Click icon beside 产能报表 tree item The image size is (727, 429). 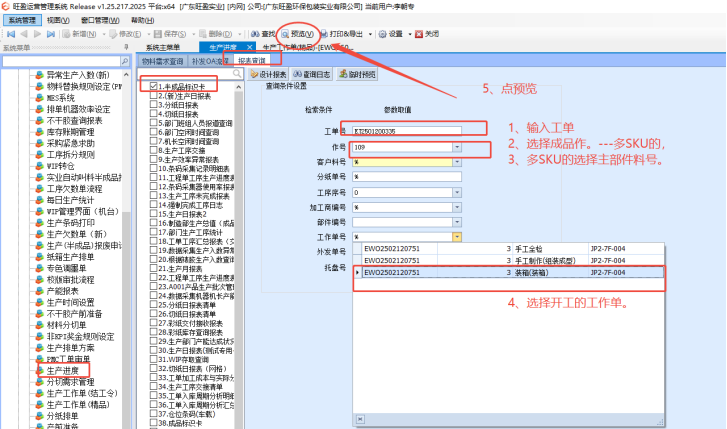pos(40,291)
